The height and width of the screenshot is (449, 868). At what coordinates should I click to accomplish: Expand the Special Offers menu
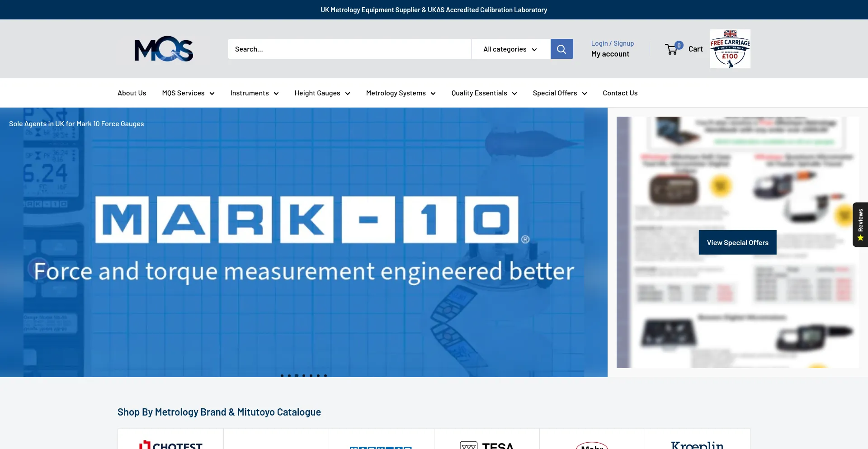[x=560, y=93]
